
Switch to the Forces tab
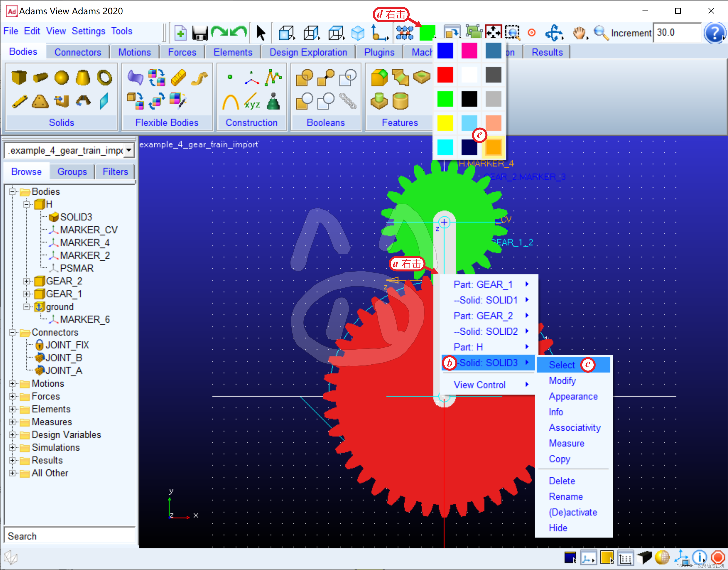(x=182, y=52)
